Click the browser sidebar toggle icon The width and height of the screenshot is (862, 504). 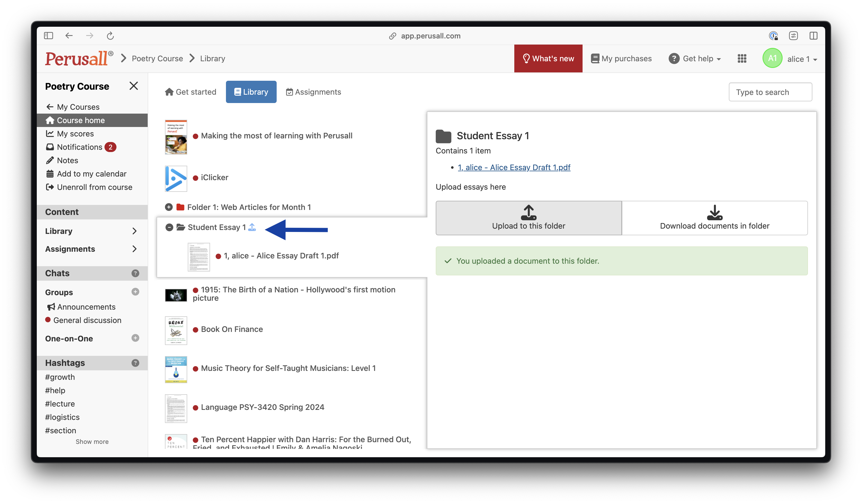(x=48, y=36)
